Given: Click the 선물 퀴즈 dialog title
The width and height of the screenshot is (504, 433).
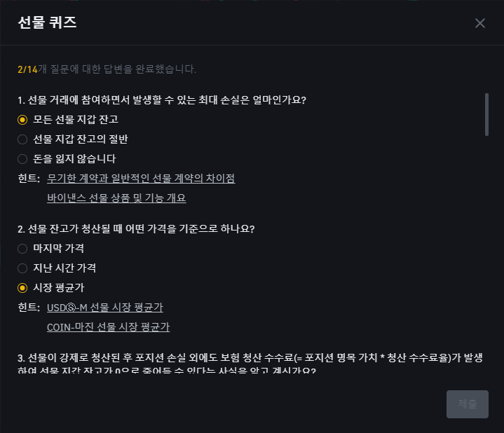Looking at the screenshot, I should (x=47, y=23).
